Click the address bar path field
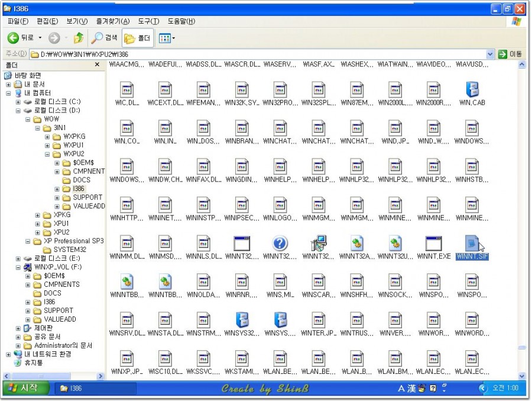This screenshot has width=532, height=401. [x=258, y=54]
